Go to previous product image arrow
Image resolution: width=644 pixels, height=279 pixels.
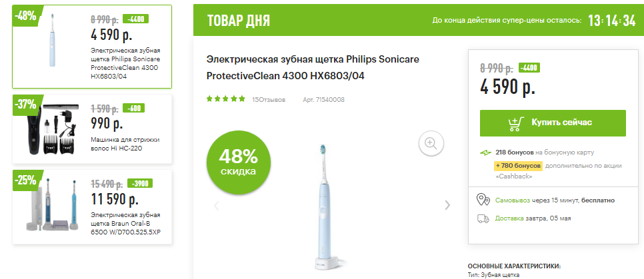coord(217,205)
